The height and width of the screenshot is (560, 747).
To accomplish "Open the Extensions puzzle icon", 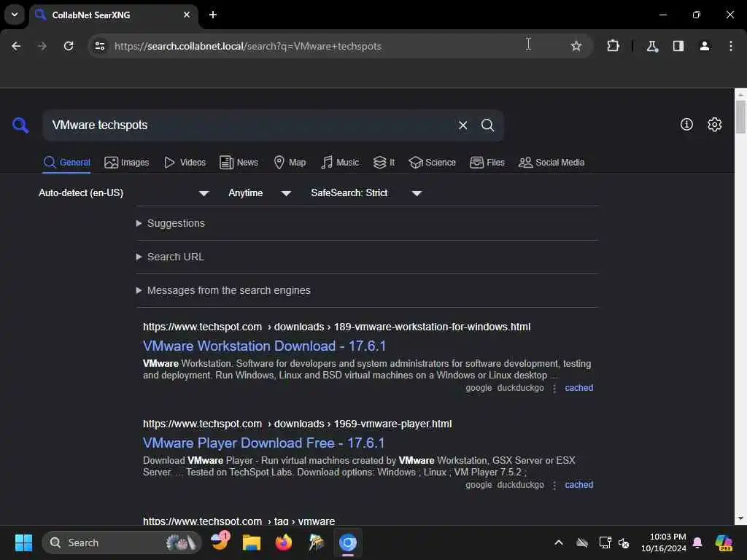I will click(613, 46).
